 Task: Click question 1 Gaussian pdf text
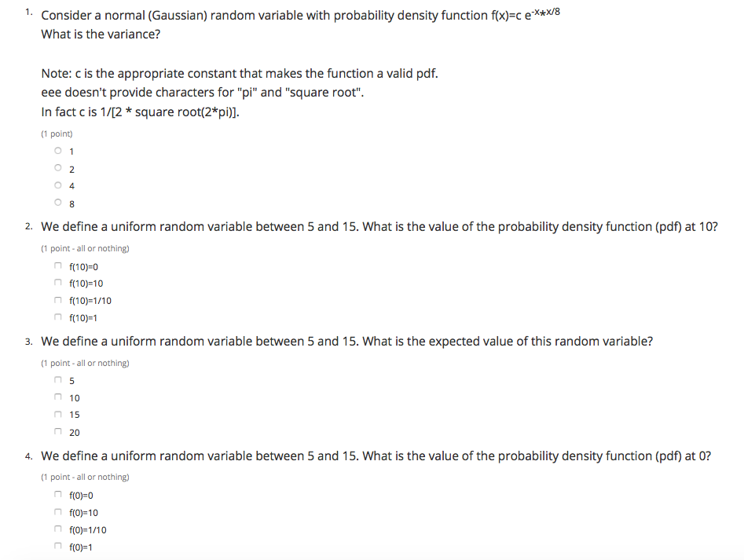pyautogui.click(x=300, y=15)
